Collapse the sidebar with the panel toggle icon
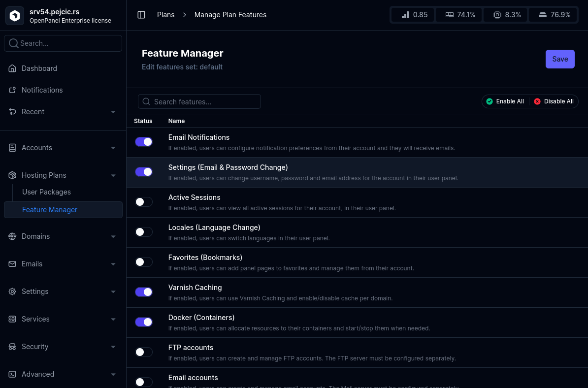This screenshot has width=588, height=388. (141, 14)
